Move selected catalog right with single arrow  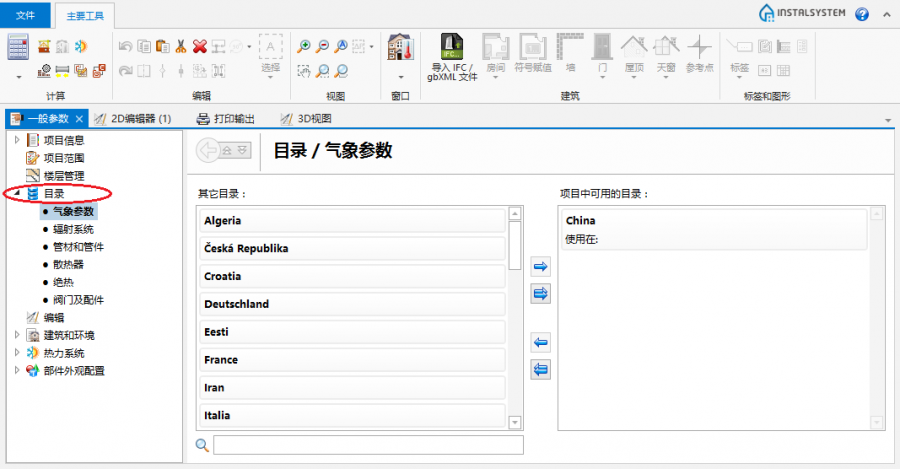[541, 266]
